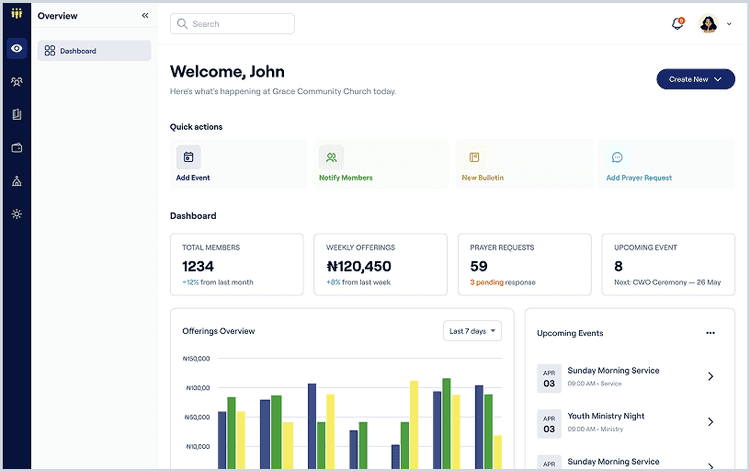Open the wallet finances icon in sidebar
This screenshot has height=472, width=750.
click(x=17, y=148)
